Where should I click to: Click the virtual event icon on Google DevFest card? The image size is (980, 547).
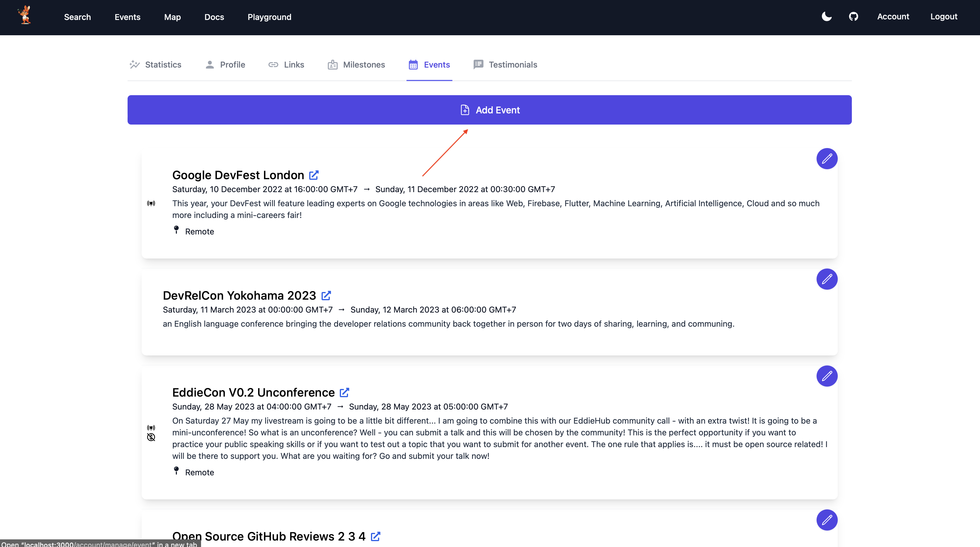tap(151, 203)
